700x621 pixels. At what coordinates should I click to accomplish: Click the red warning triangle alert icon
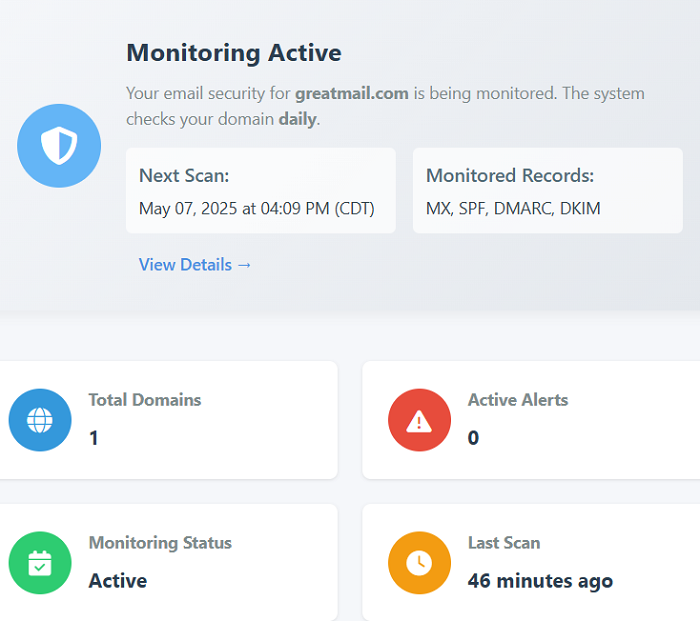[x=419, y=420]
